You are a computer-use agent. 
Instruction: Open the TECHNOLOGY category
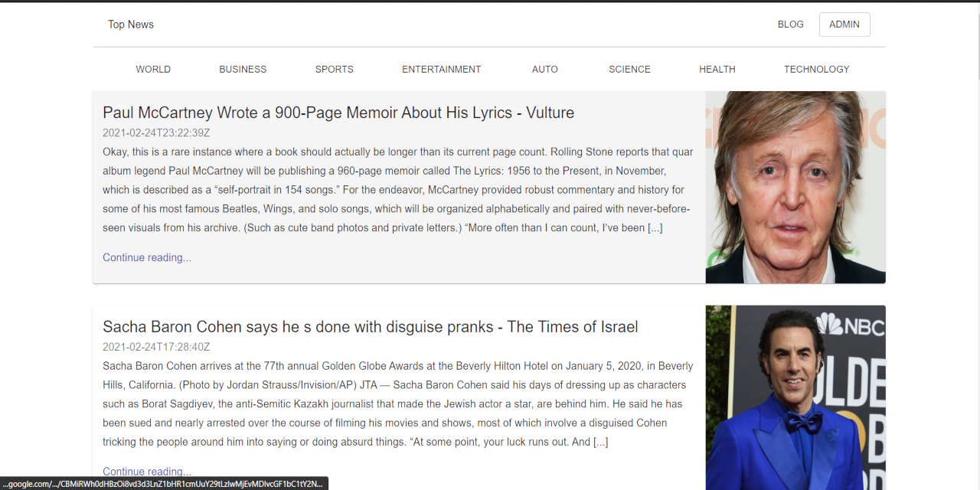pos(817,69)
